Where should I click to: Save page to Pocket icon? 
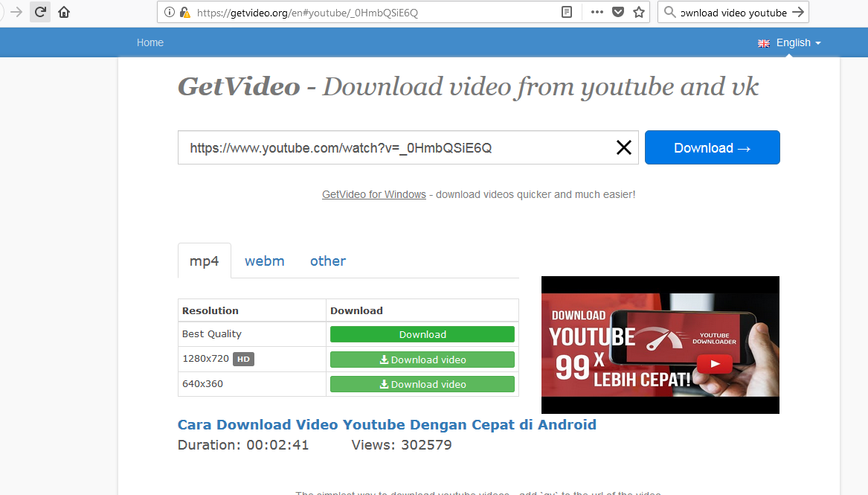click(618, 12)
